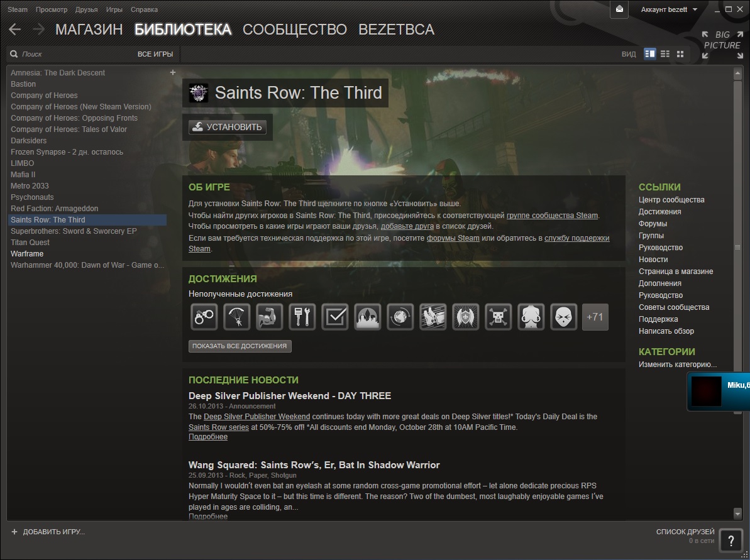Switch to detail list view icon
Screen dimensions: 750x560
[649, 54]
